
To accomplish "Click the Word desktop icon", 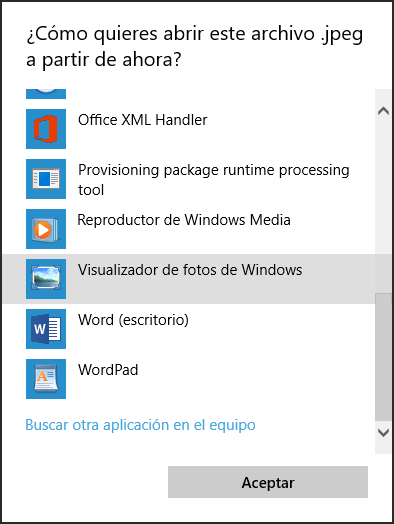I will pos(46,329).
